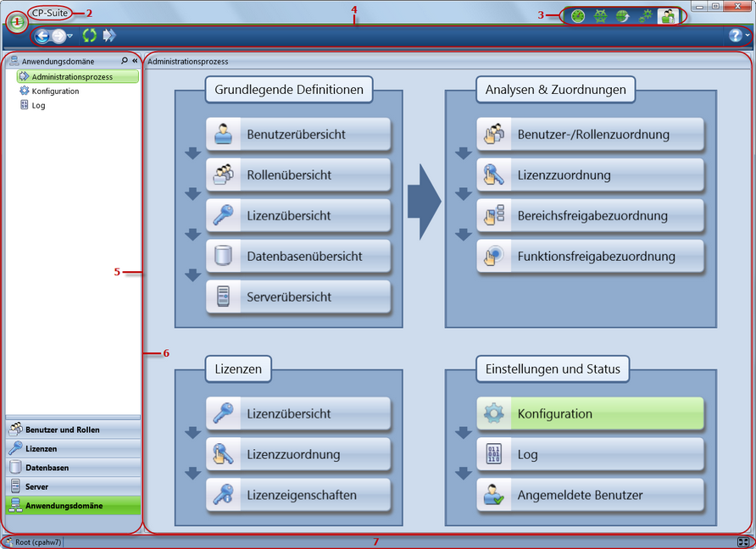Open Serverübersicht
Viewport: 756px width, 549px height.
(x=298, y=297)
